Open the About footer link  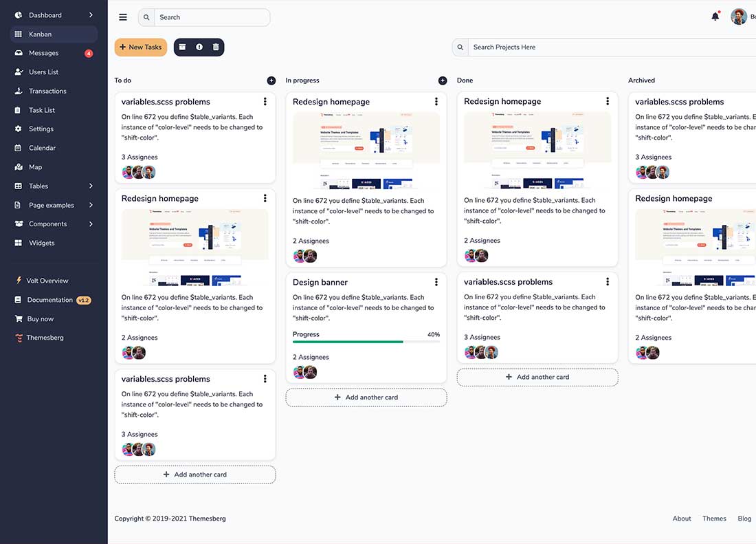(x=682, y=519)
